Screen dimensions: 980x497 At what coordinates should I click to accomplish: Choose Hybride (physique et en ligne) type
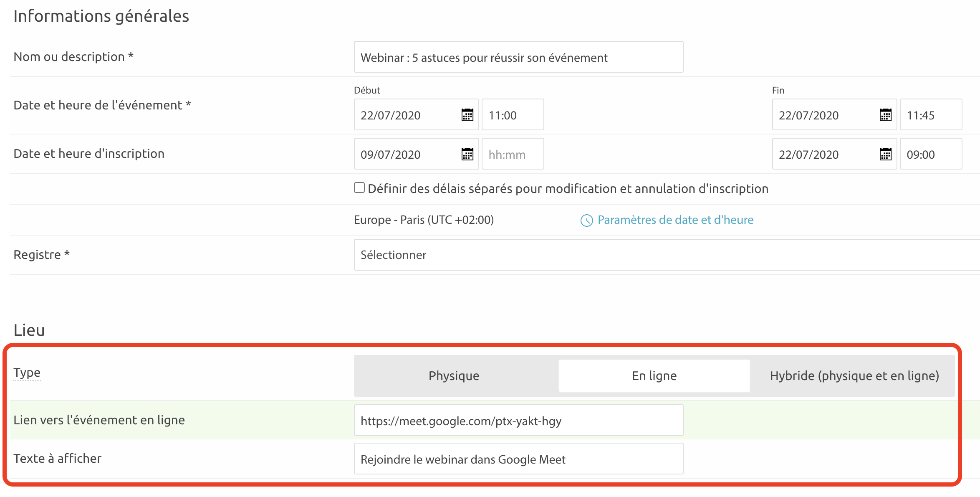tap(854, 376)
